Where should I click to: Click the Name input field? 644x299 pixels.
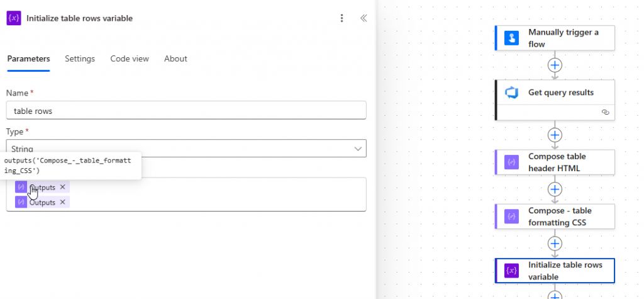pos(186,110)
